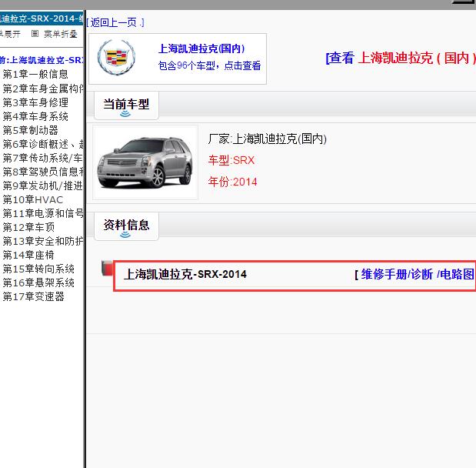Open 第4章车身系统 chapter
The width and height of the screenshot is (476, 468).
click(35, 116)
